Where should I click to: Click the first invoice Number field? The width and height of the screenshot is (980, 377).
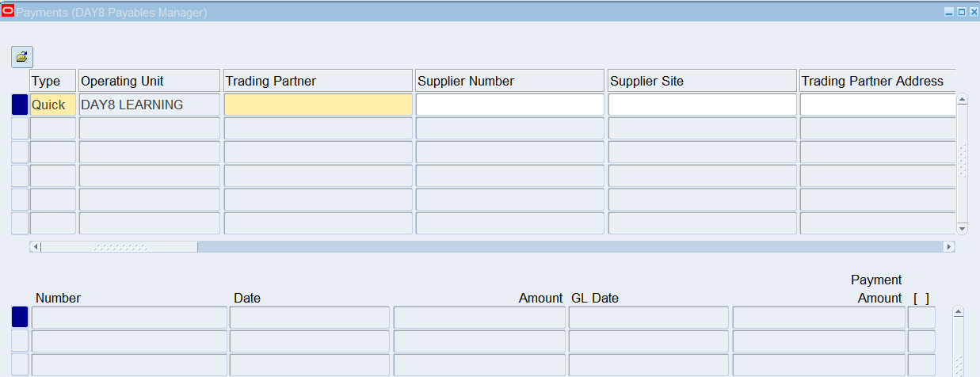click(x=129, y=318)
